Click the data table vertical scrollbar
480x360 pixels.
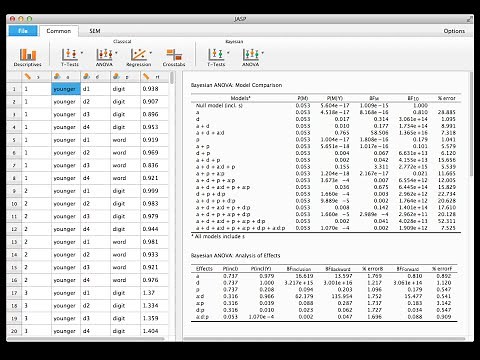[x=172, y=78]
